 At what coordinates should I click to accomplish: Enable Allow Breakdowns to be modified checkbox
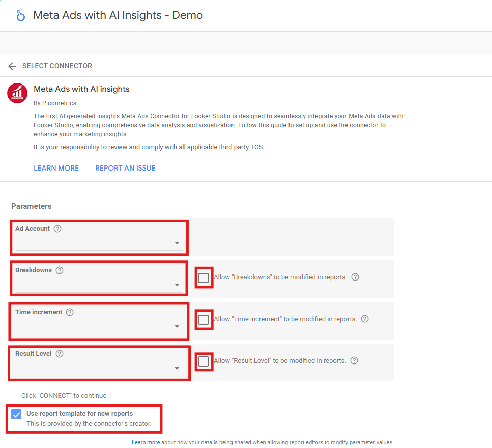tap(204, 278)
